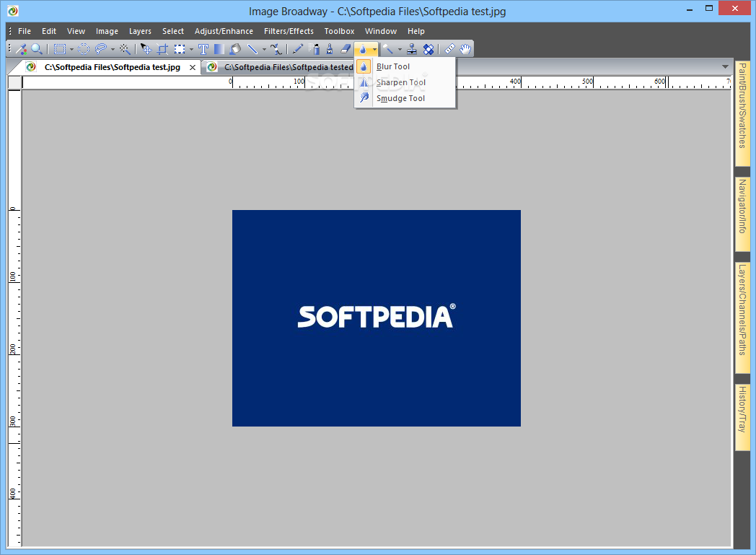
Task: Select the Zoom magnifier tool
Action: [x=37, y=48]
